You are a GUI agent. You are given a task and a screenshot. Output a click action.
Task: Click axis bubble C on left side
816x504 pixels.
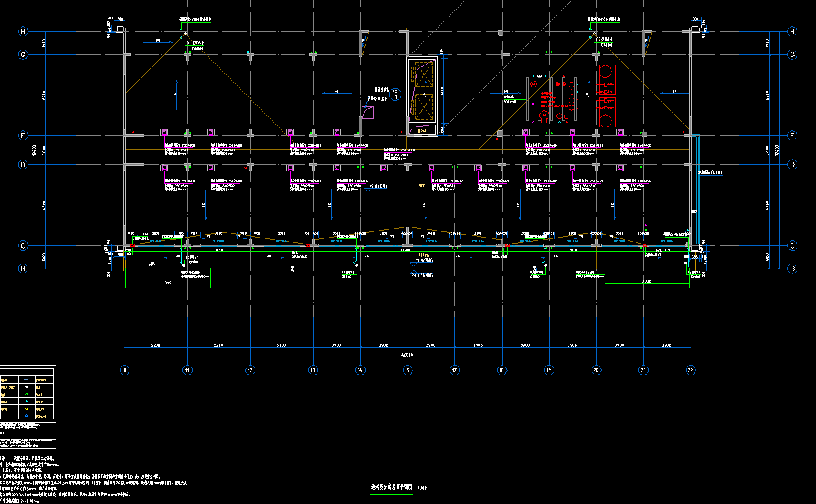click(x=23, y=246)
